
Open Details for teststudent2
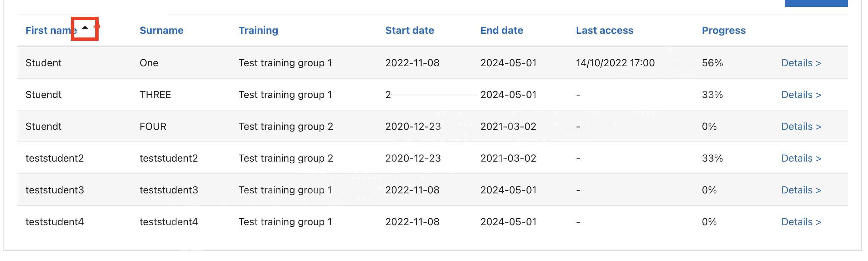pos(801,158)
